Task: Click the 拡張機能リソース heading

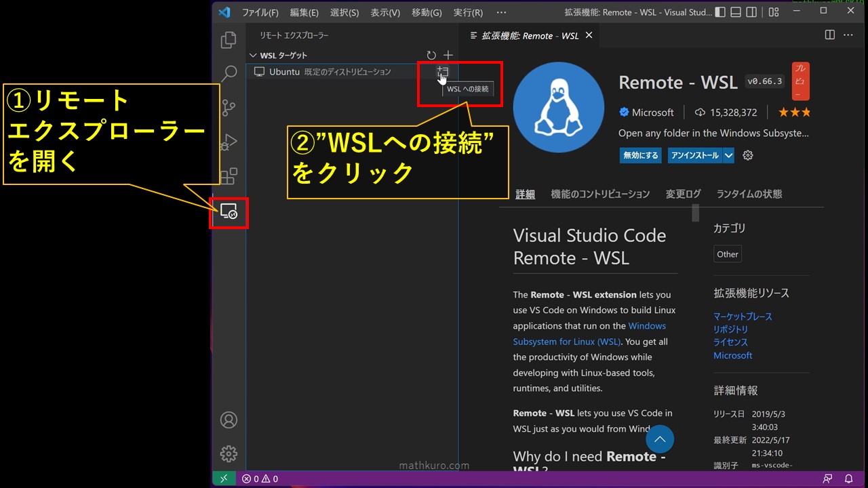Action: point(751,293)
